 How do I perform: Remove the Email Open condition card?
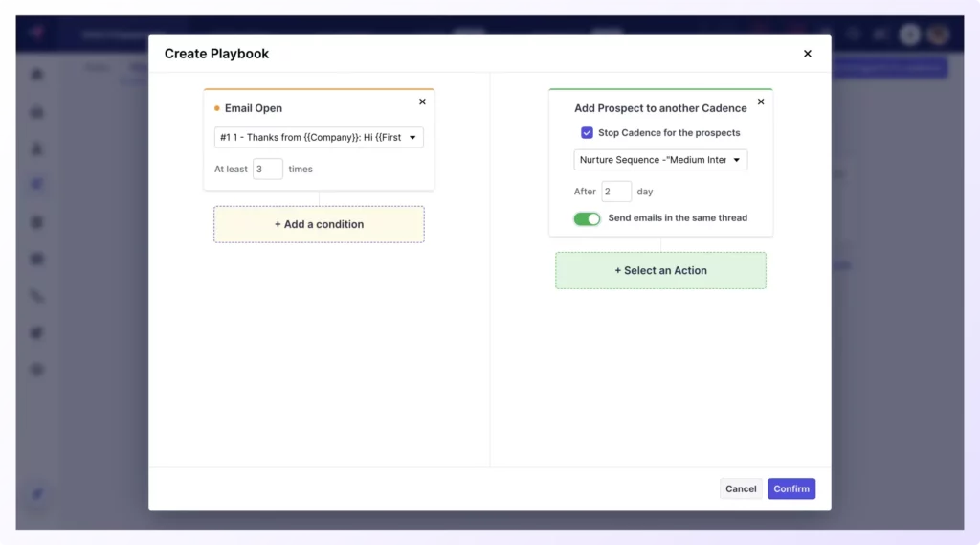pos(422,102)
